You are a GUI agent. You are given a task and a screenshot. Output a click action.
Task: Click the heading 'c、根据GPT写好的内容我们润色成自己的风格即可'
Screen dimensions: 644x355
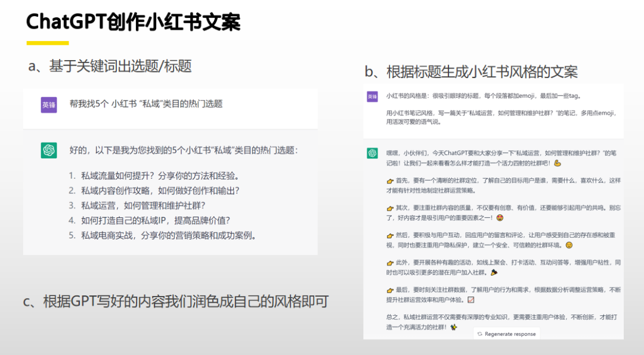(x=176, y=301)
